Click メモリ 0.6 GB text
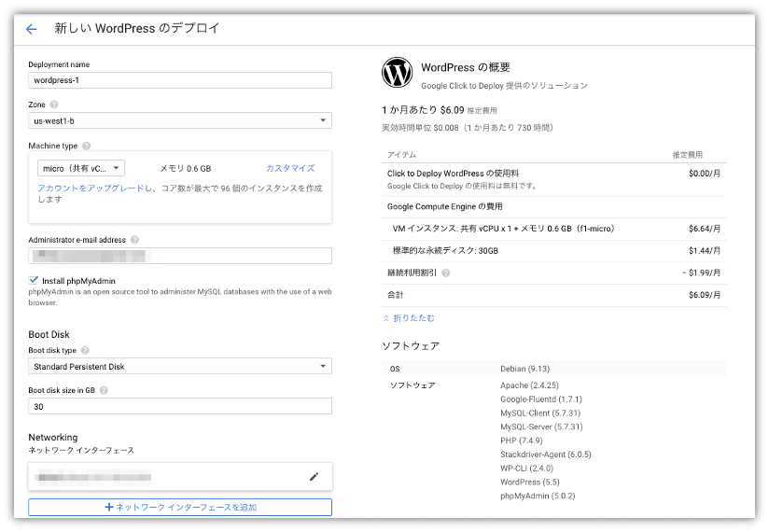Viewport: 769px width, 532px height. point(186,168)
